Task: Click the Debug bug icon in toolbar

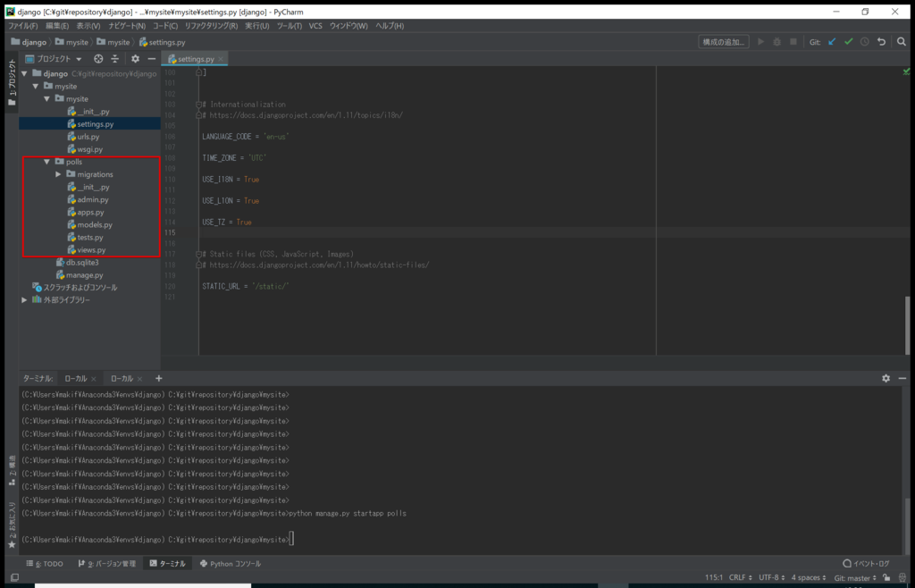Action: pyautogui.click(x=776, y=42)
